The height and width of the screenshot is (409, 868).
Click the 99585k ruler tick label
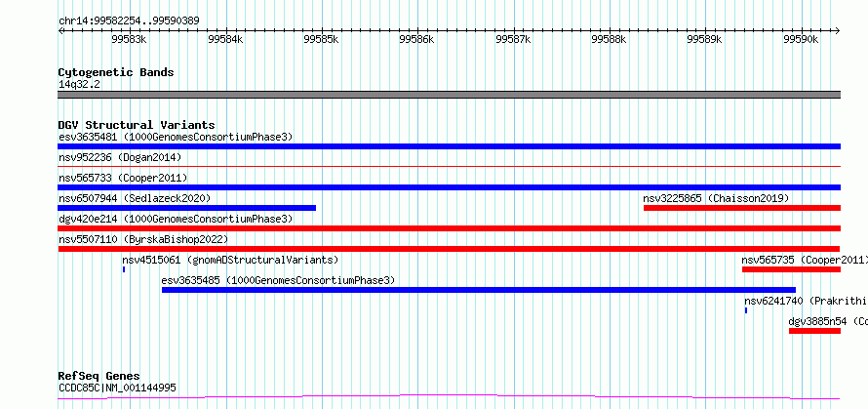(321, 39)
